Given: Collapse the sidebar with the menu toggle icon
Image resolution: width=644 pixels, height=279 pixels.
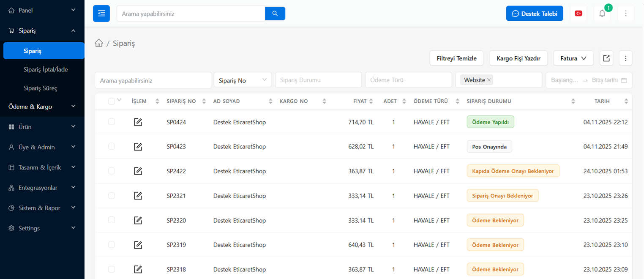Looking at the screenshot, I should (101, 14).
